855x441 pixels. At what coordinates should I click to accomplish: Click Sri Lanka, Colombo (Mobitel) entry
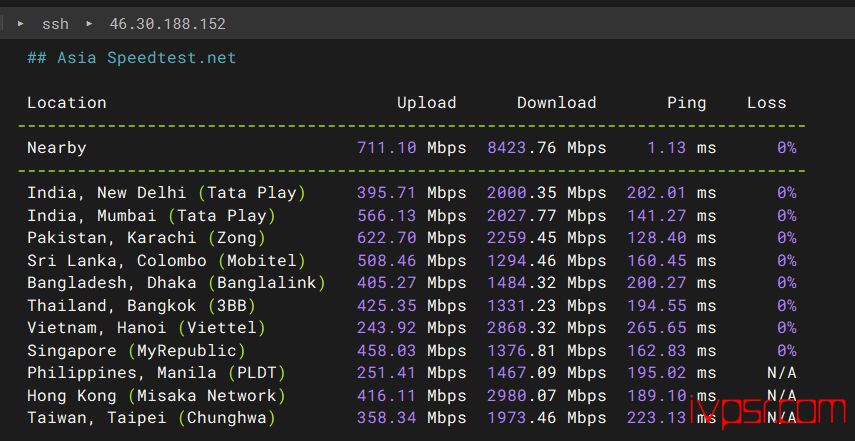[x=167, y=261]
